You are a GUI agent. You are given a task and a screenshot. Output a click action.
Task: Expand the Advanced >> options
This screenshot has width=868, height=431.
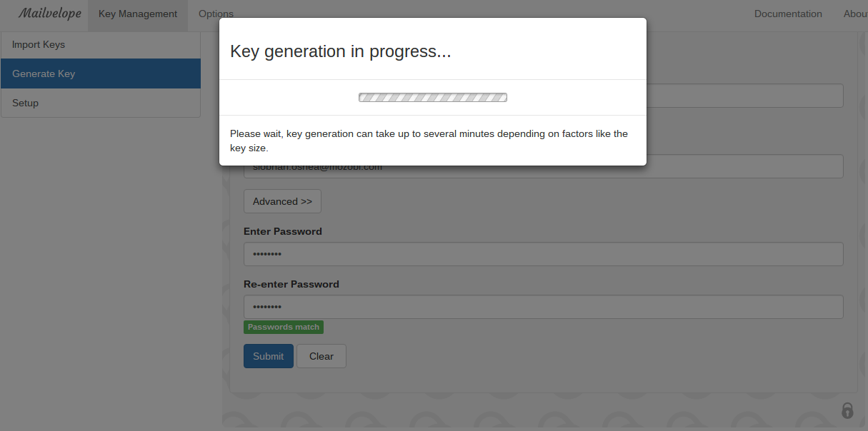pos(282,202)
